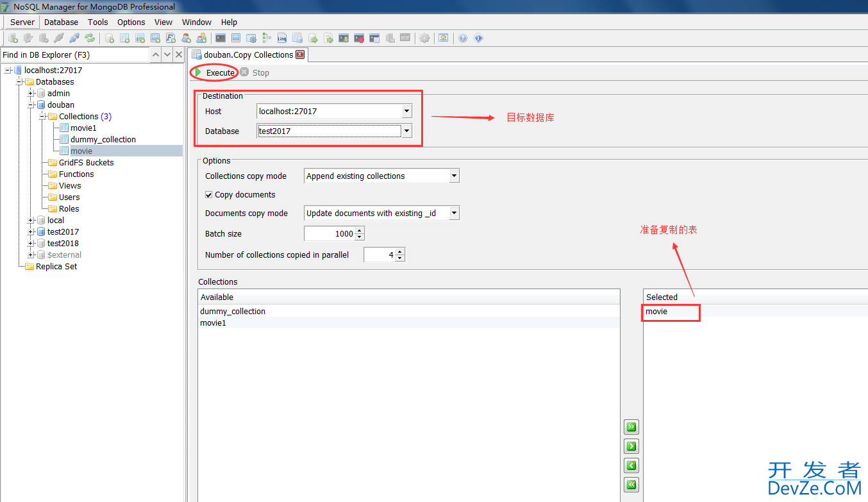Decrease parallel collections count spinner
The width and height of the screenshot is (868, 502).
pyautogui.click(x=400, y=258)
